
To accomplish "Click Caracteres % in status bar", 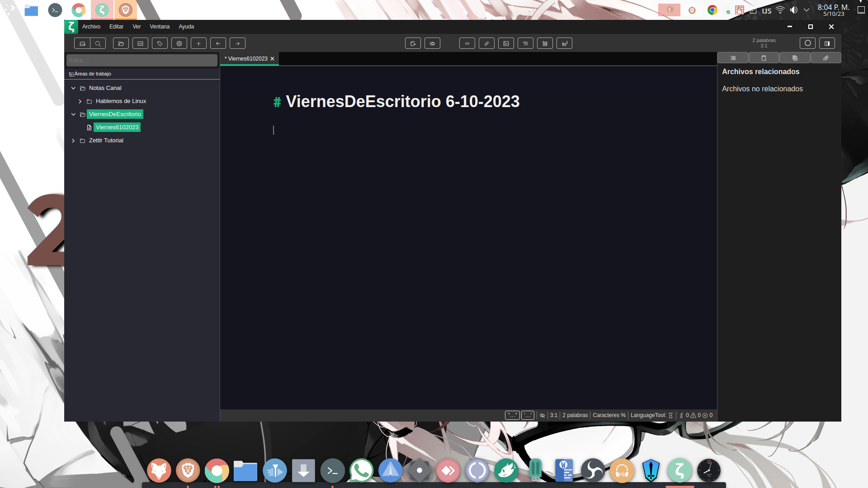I will click(x=609, y=415).
